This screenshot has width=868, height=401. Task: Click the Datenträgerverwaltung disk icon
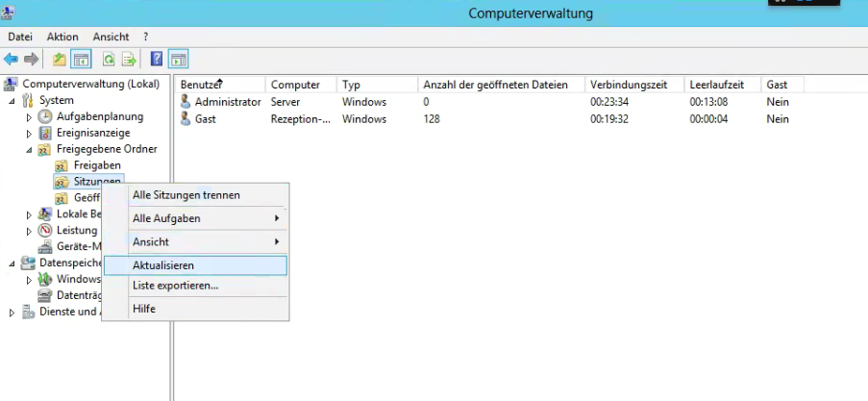click(45, 295)
